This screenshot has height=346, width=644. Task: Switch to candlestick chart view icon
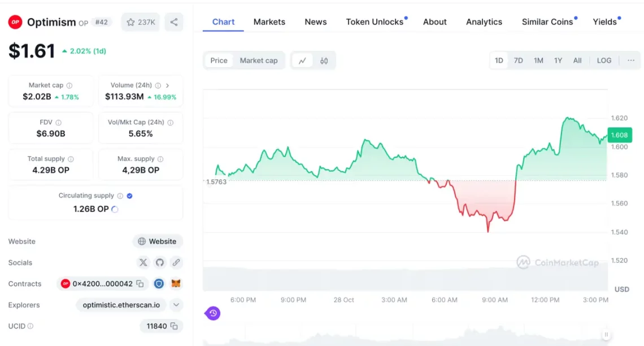click(x=324, y=60)
